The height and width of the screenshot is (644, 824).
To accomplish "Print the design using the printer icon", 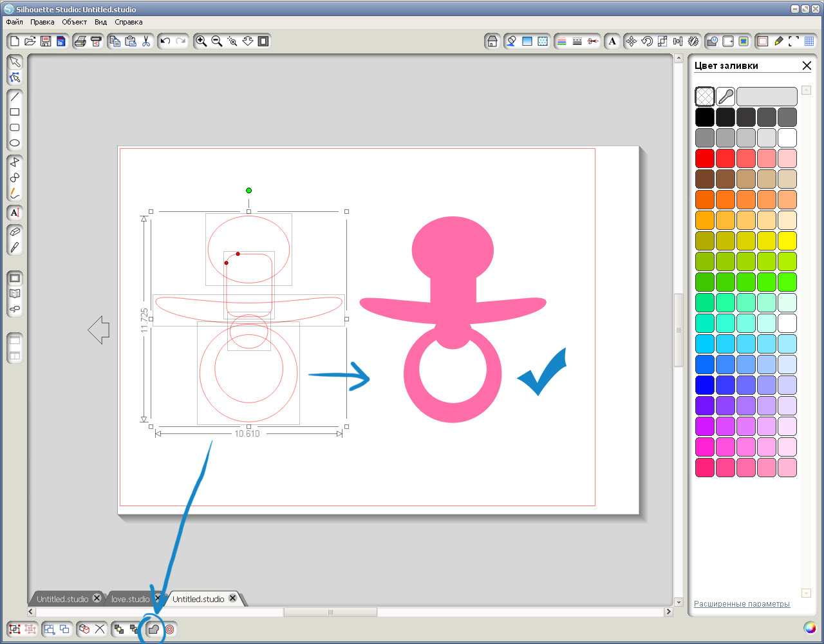I will point(80,41).
